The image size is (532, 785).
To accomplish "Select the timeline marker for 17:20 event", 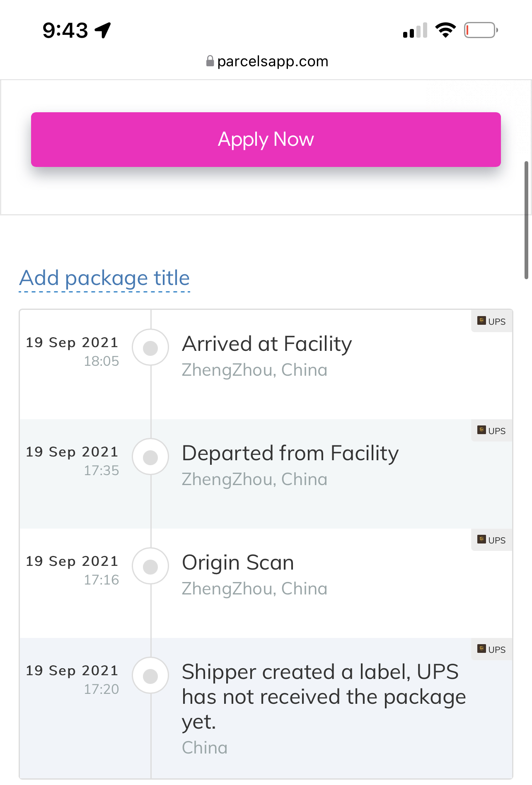I will coord(150,676).
